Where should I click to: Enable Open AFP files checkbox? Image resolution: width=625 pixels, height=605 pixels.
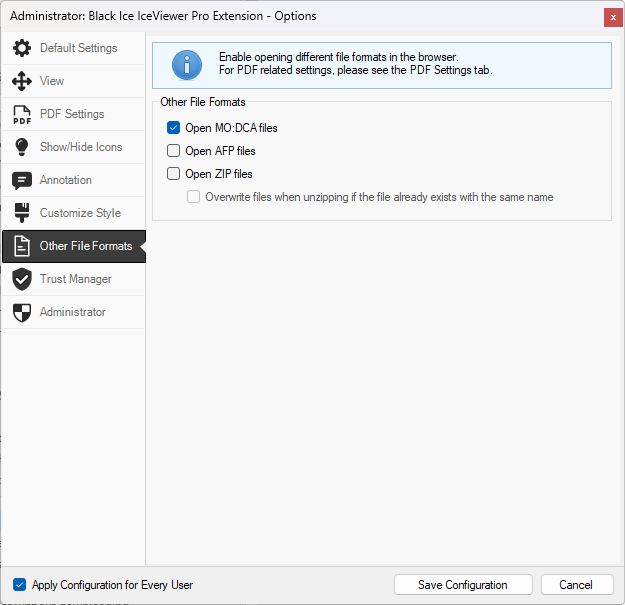(173, 151)
